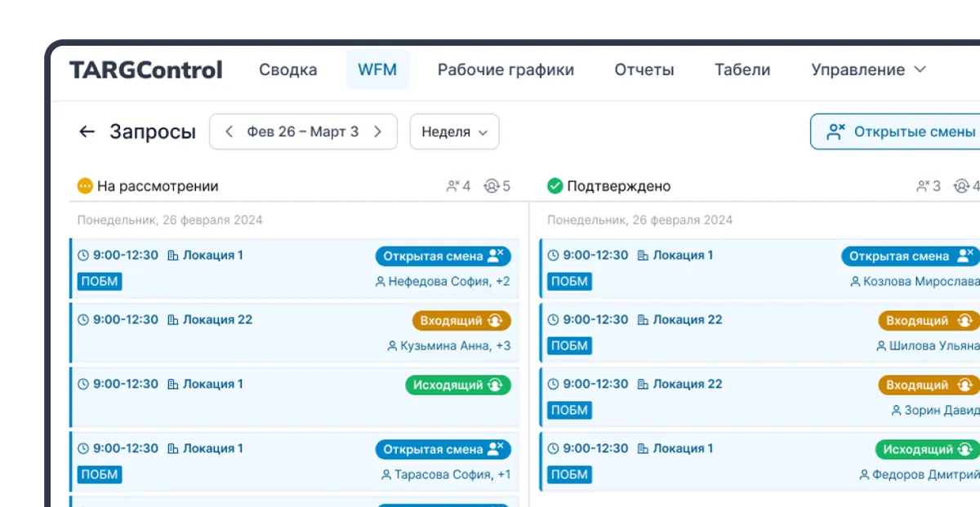
Task: Click the open-shifts icon inside the Открытые смены button
Action: pyautogui.click(x=835, y=131)
